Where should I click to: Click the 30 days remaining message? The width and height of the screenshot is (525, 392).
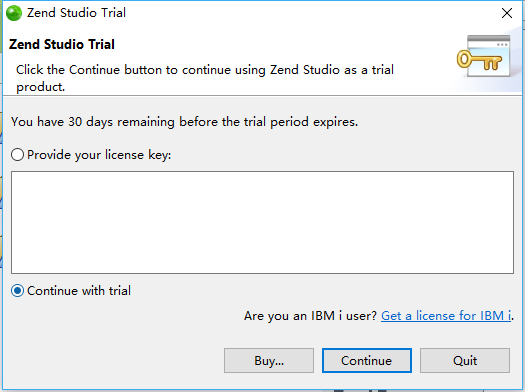[x=184, y=122]
